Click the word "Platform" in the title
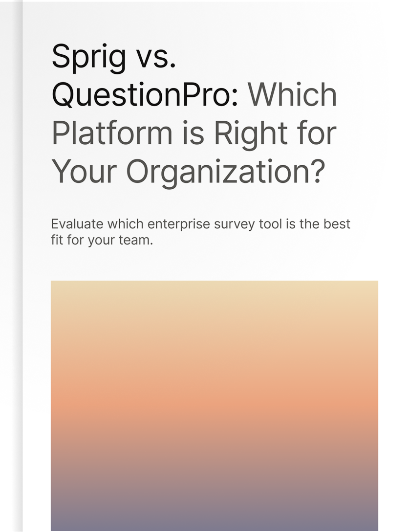This screenshot has height=532, width=409. coord(112,133)
